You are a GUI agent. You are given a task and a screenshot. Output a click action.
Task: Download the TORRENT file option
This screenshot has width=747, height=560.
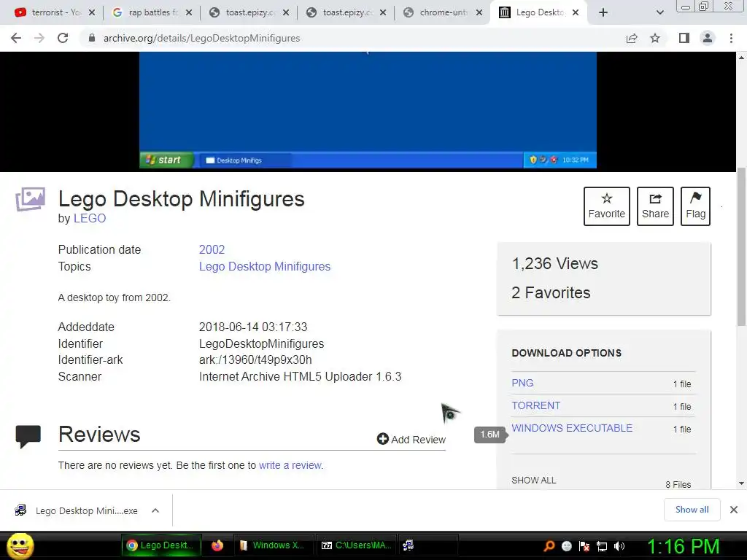pyautogui.click(x=535, y=405)
